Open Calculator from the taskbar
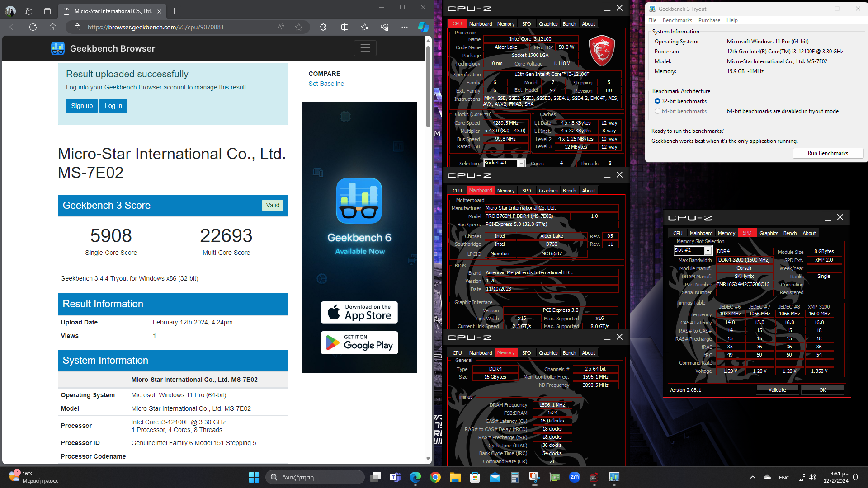 (x=515, y=477)
